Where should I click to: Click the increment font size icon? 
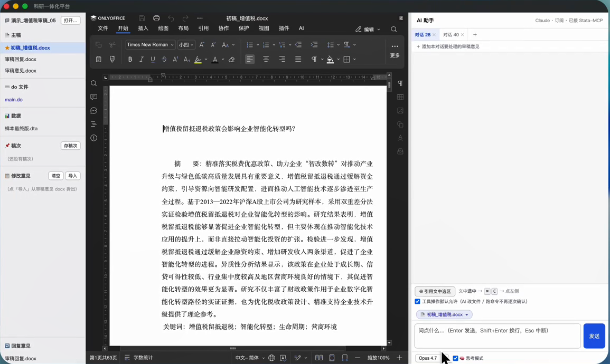pyautogui.click(x=202, y=45)
